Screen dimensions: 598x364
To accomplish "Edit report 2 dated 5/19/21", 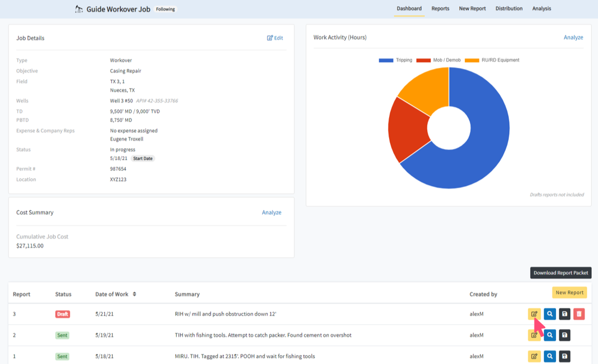I will (x=535, y=335).
